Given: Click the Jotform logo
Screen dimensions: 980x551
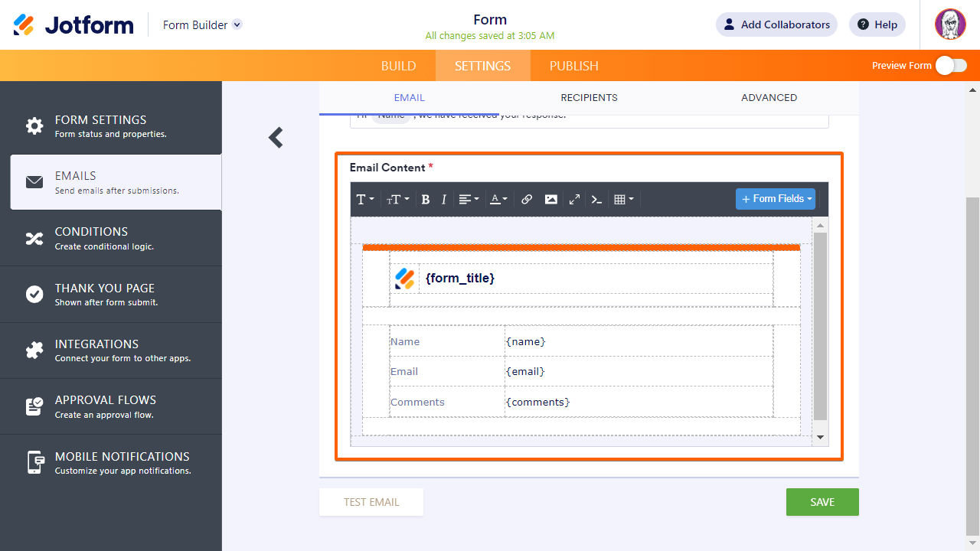Looking at the screenshot, I should point(73,24).
